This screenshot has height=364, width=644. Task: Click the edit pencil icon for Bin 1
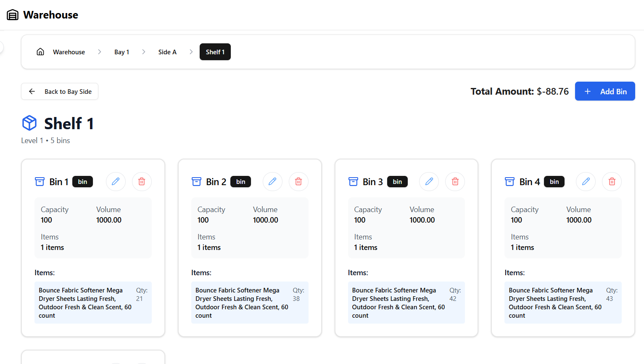click(116, 181)
